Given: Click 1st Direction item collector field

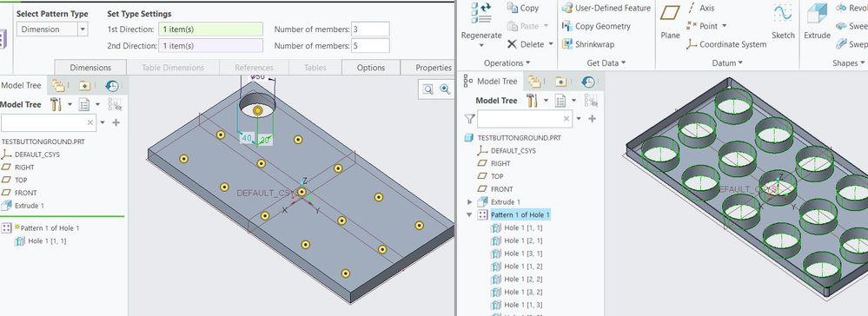Looking at the screenshot, I should (x=210, y=30).
